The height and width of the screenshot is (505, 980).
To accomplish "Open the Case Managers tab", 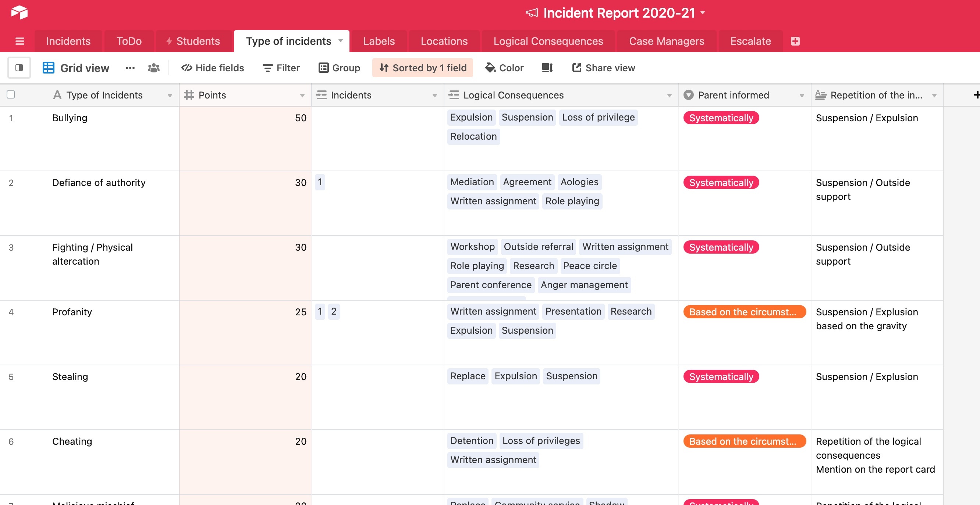I will coord(667,41).
